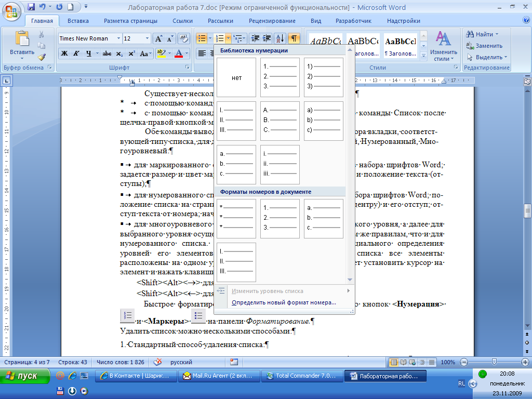Click the Office button logo
This screenshot has height=399, width=532.
point(11,11)
